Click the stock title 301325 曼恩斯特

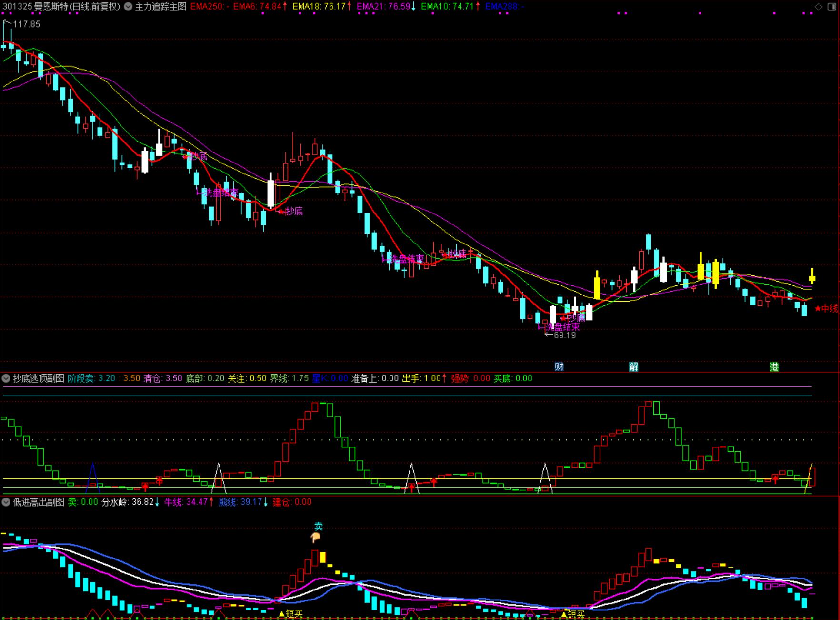coord(36,7)
